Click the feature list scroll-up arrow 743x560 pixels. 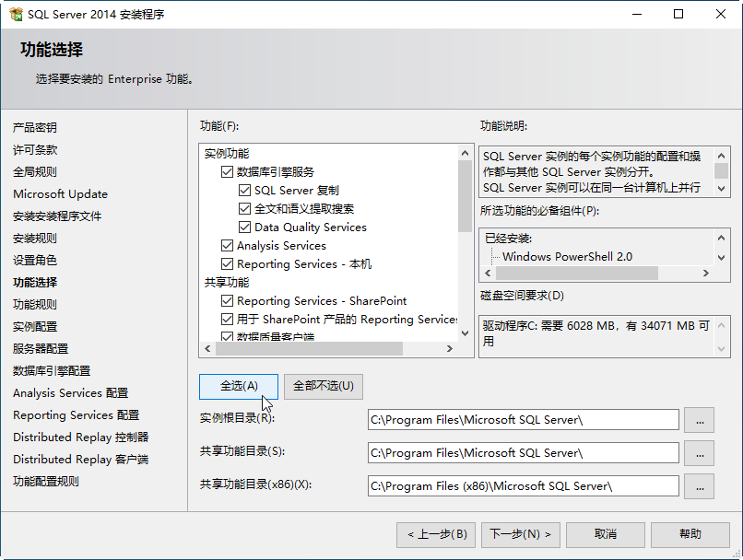[465, 153]
